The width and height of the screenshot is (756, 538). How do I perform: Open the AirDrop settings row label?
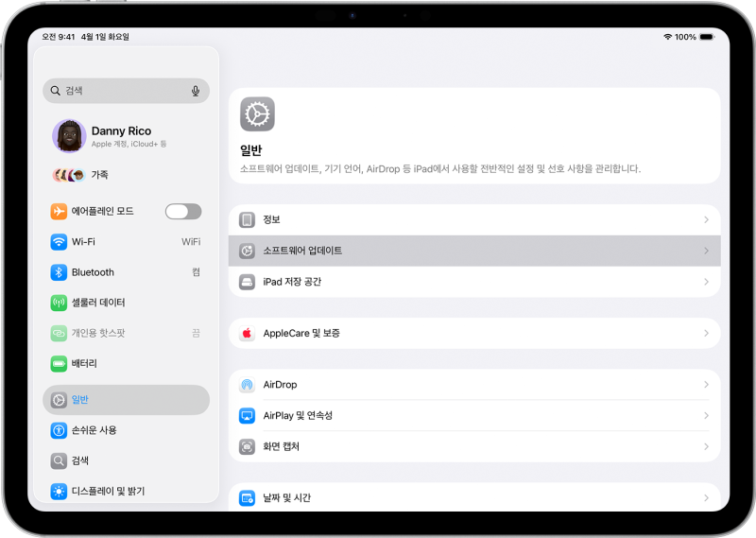point(280,385)
